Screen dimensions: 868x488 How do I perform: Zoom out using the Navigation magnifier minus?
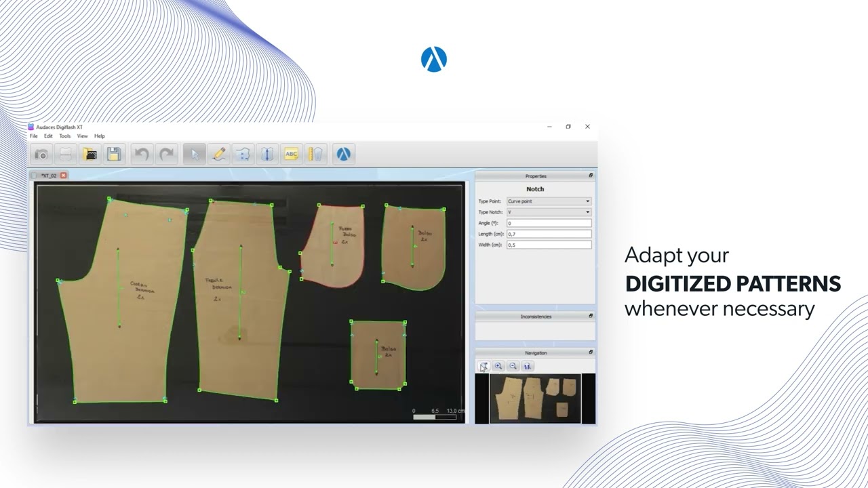click(513, 366)
